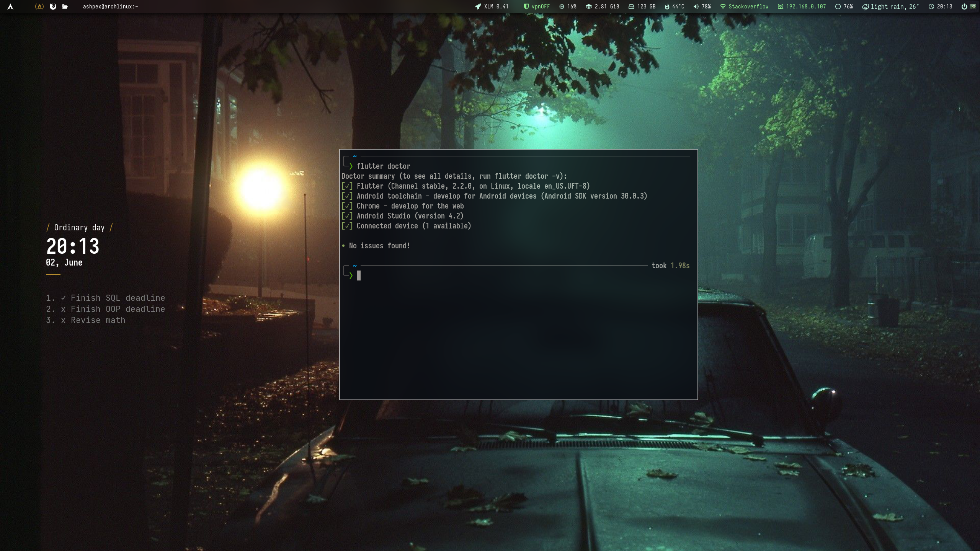Check off the Finish OOP deadline task
Screen dimensions: 980x551
tap(64, 309)
